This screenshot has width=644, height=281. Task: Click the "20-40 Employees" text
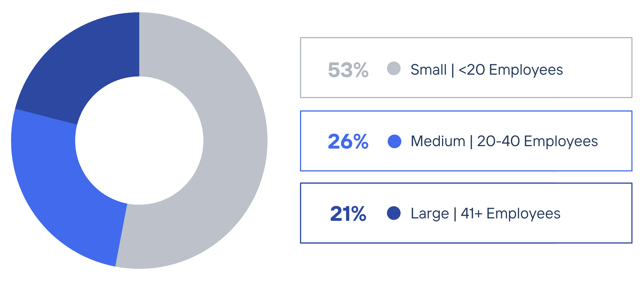[537, 141]
